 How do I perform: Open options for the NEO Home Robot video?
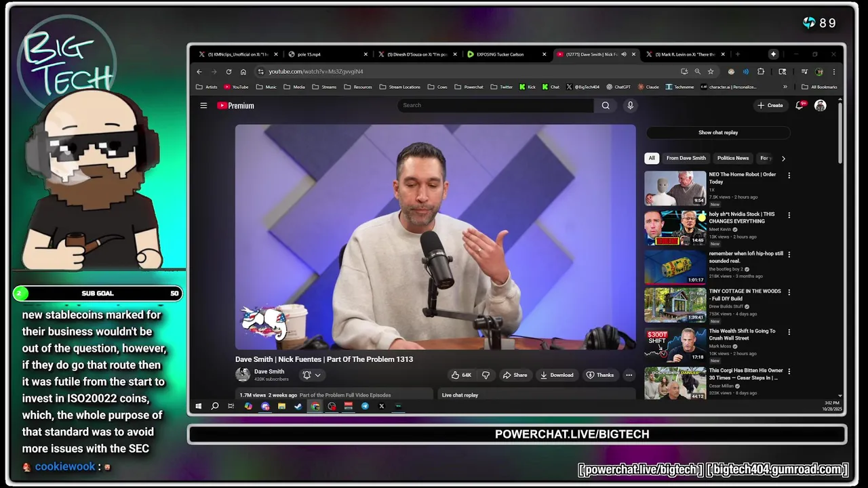[x=789, y=176]
